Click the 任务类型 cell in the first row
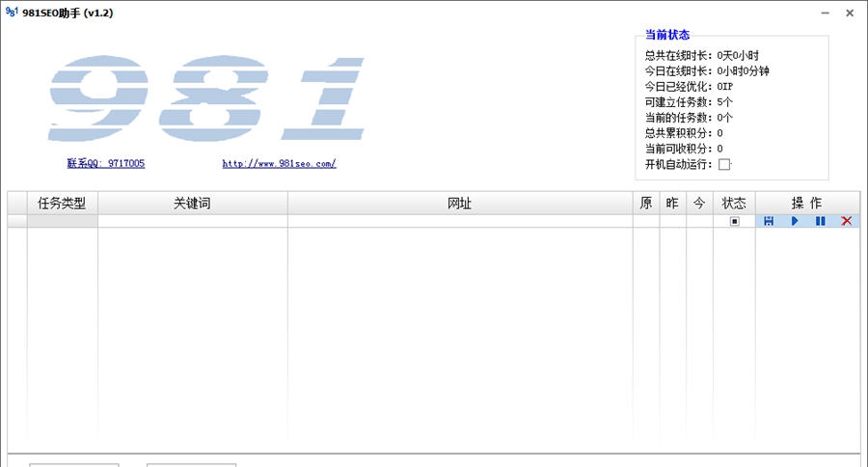868x467 pixels. pos(63,221)
